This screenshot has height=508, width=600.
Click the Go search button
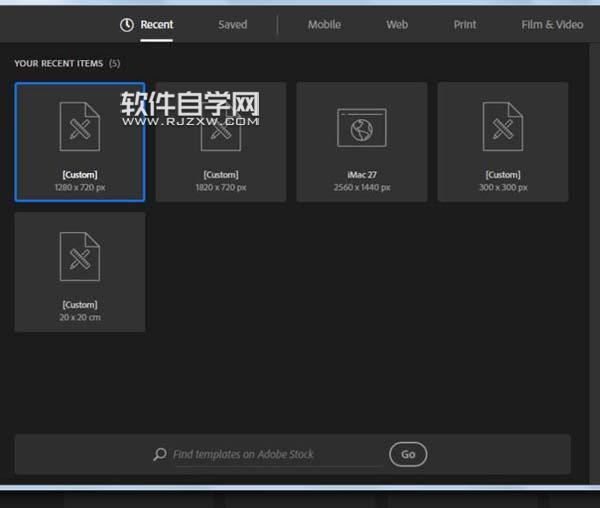pos(408,454)
